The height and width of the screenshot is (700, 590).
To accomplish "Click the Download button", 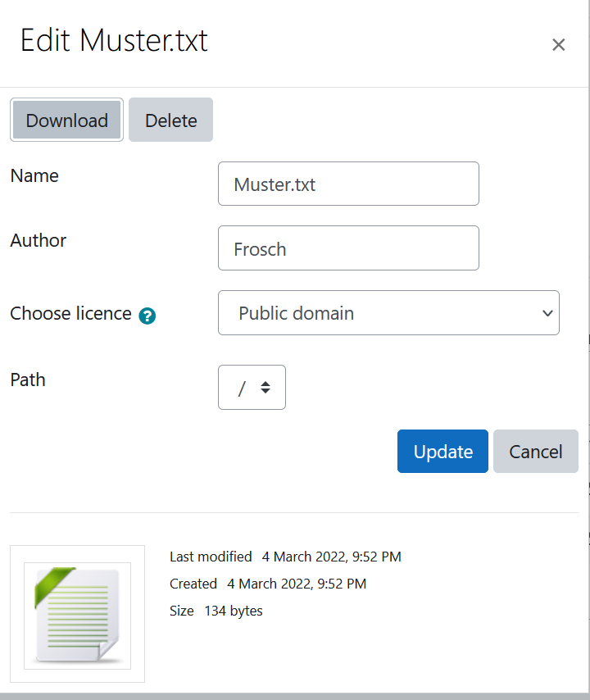I will pyautogui.click(x=66, y=120).
